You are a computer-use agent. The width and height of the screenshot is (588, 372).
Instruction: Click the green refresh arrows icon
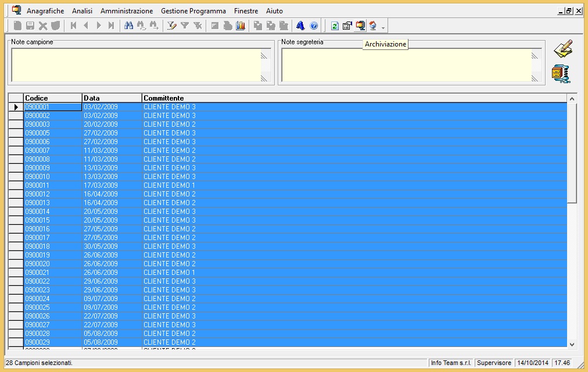335,26
